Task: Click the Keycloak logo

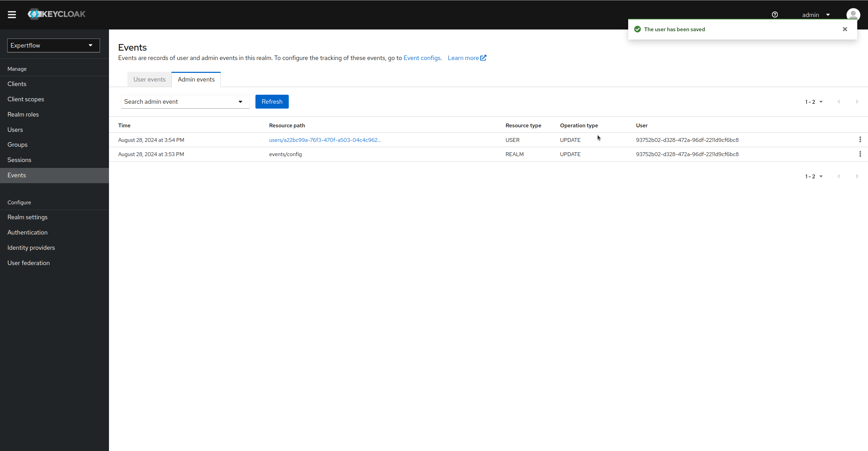Action: [56, 14]
